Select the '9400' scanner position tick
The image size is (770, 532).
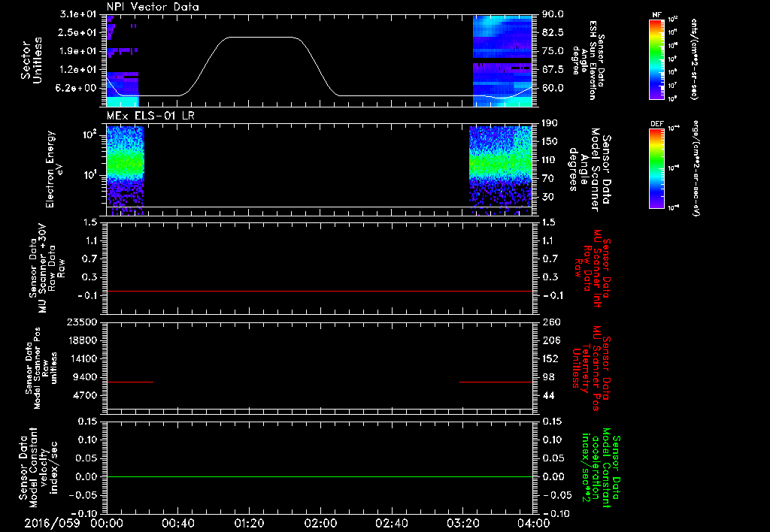[x=84, y=377]
